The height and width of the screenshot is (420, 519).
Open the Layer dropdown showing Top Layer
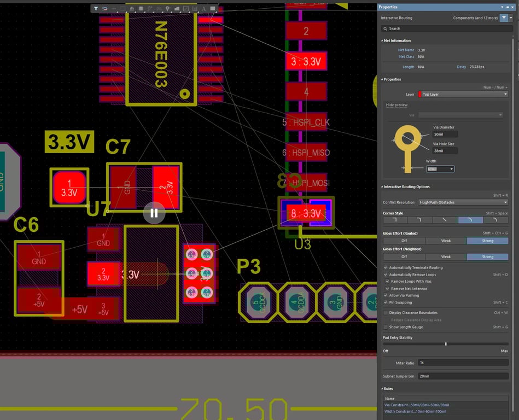[x=463, y=94]
